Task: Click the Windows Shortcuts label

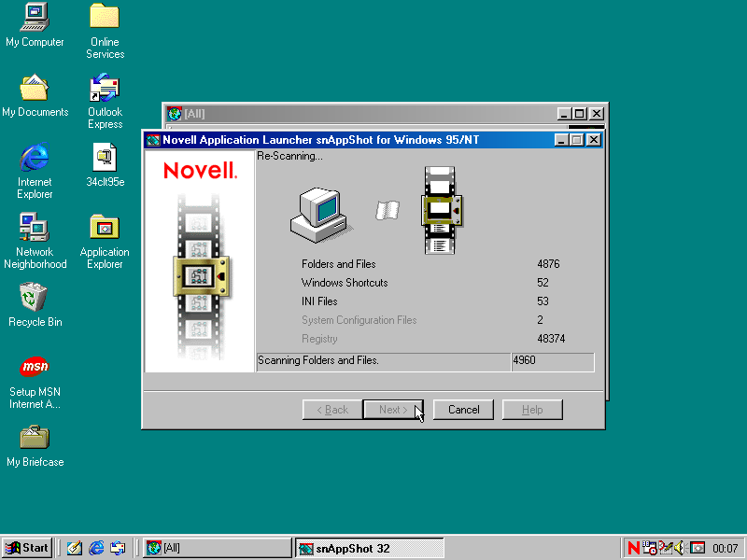Action: pyautogui.click(x=345, y=283)
